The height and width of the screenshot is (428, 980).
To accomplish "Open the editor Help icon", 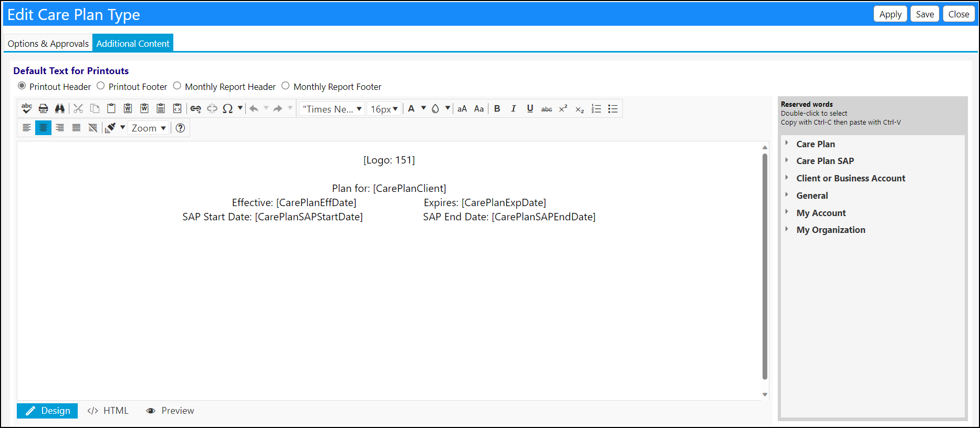I will click(180, 128).
